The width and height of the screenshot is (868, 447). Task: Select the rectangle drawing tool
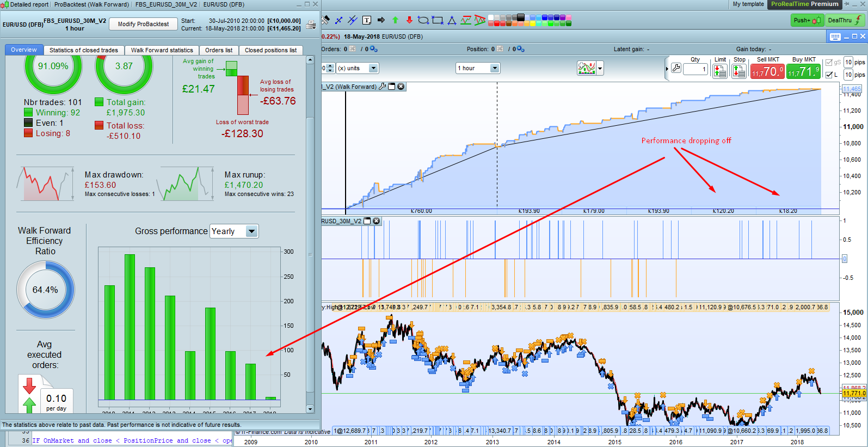click(438, 20)
